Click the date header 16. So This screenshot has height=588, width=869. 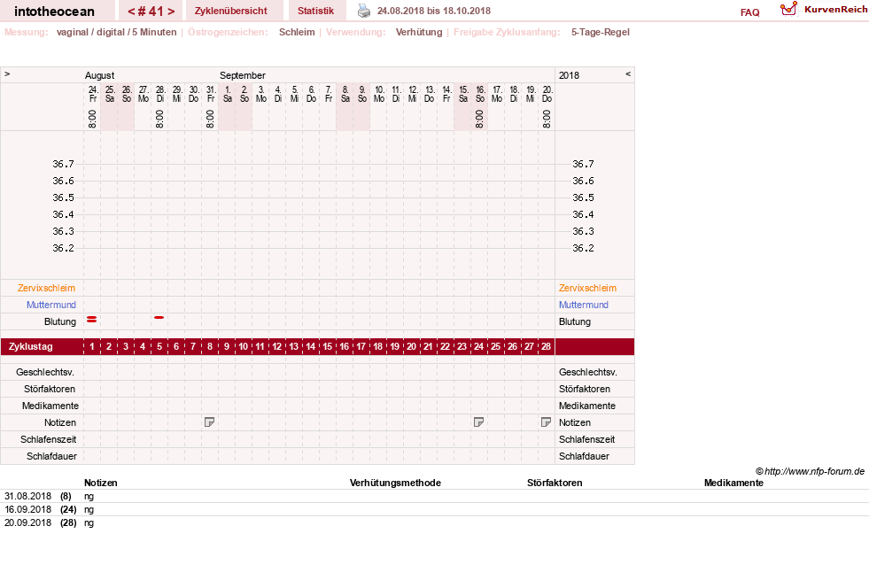click(480, 94)
